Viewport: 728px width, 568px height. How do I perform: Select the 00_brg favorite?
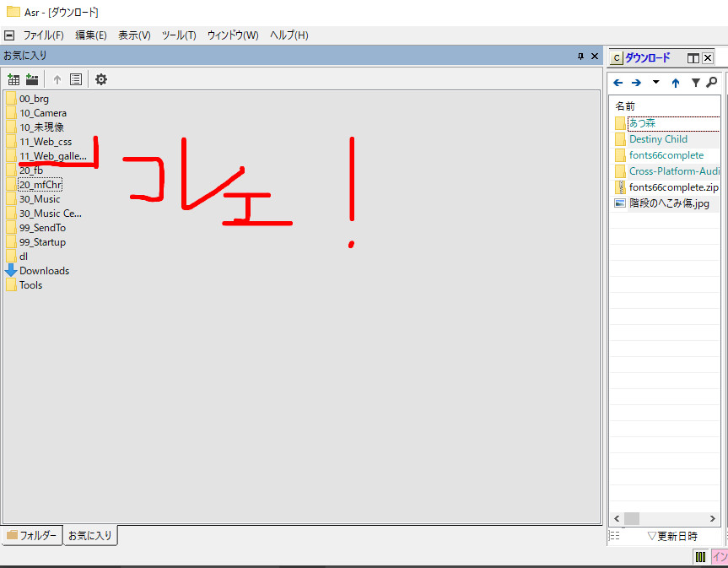[34, 99]
